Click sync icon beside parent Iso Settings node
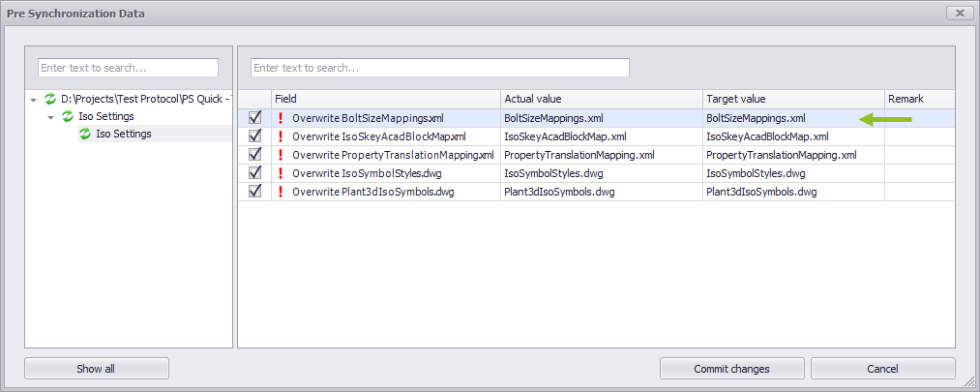980x392 pixels. pyautogui.click(x=68, y=116)
